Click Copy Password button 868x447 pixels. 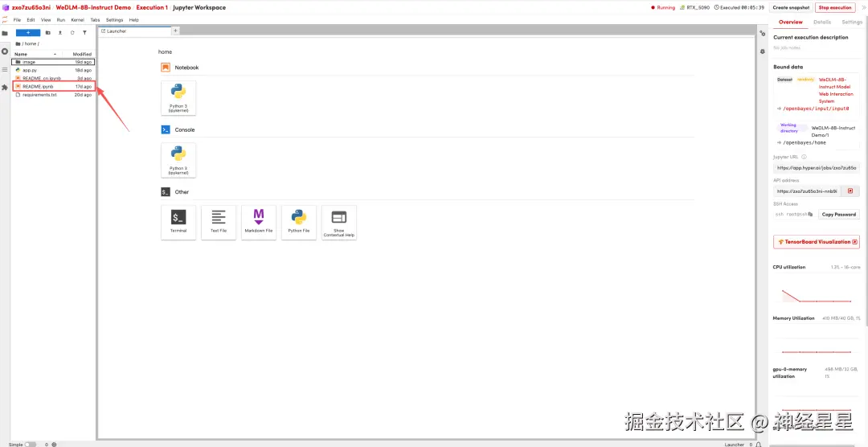tap(838, 215)
